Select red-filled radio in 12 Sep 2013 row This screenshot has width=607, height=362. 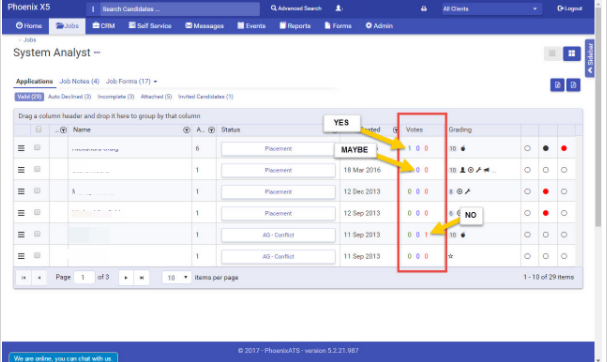[546, 213]
